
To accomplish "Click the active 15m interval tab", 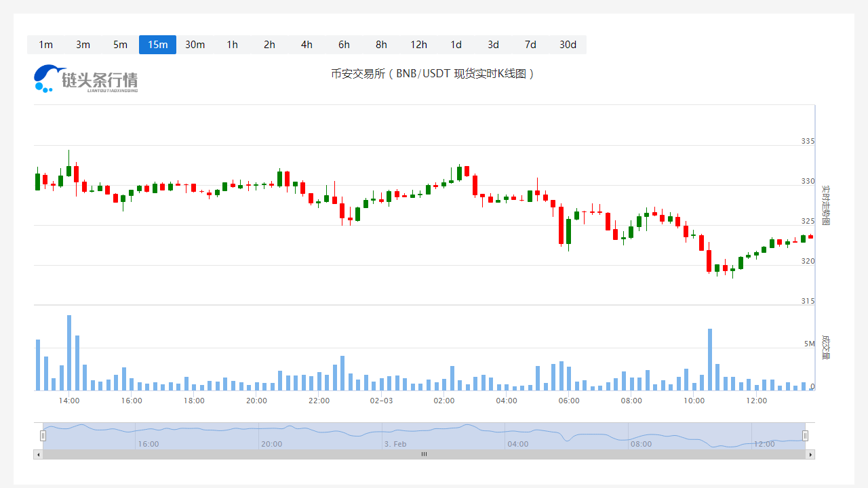I will click(x=157, y=45).
